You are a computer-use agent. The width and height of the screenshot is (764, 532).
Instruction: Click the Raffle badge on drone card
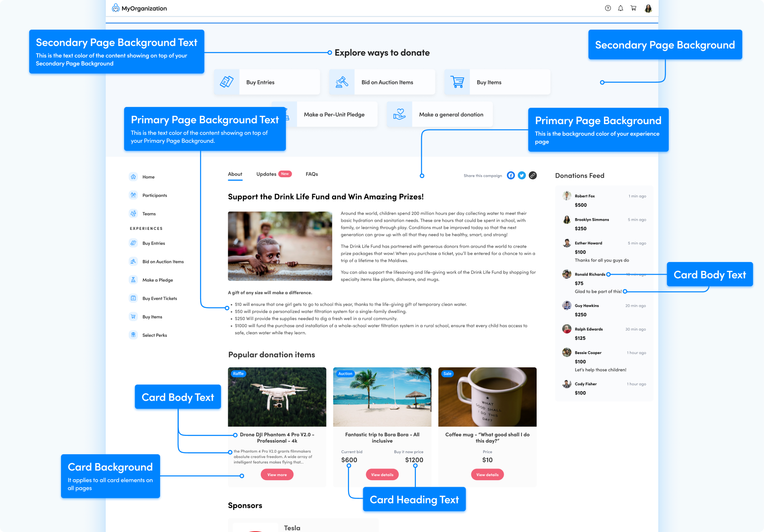tap(239, 374)
